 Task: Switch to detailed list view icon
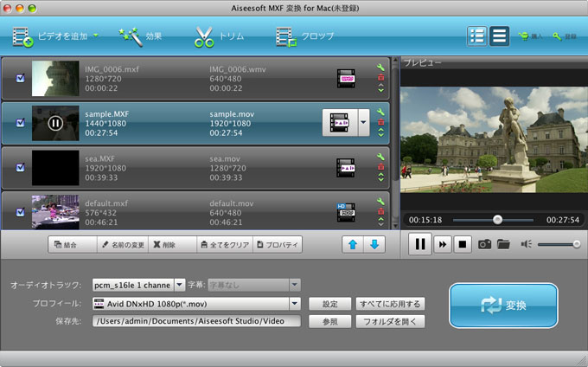[x=477, y=36]
